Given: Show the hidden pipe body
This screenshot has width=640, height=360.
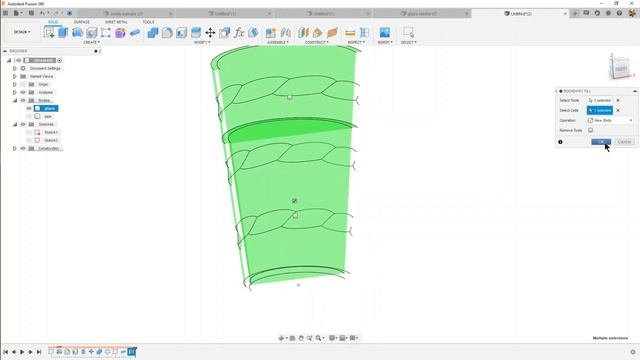Looking at the screenshot, I should pos(29,116).
